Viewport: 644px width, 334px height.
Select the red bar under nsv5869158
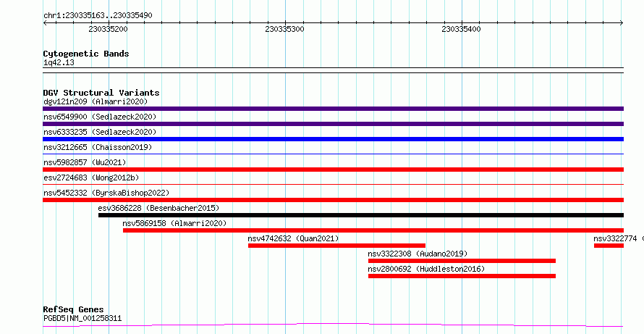pos(373,230)
